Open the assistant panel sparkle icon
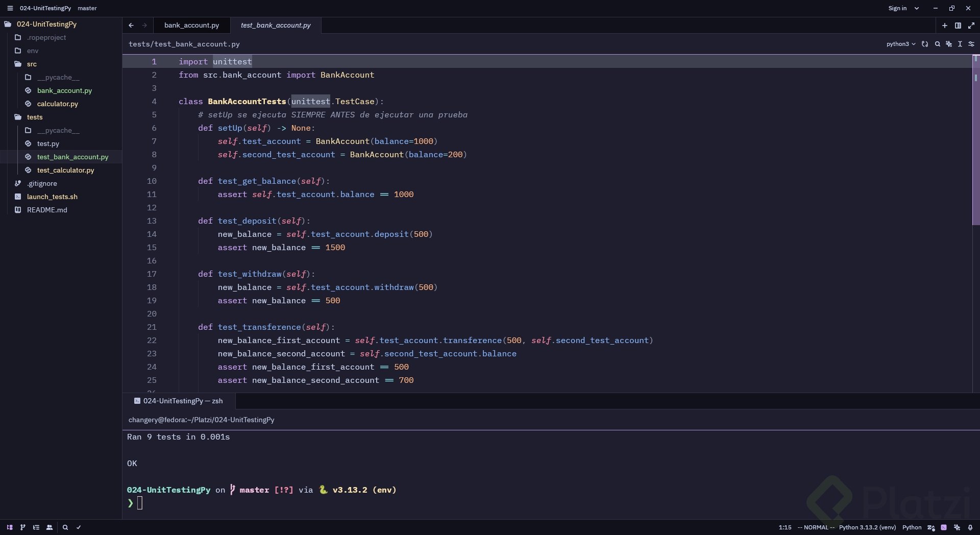This screenshot has width=980, height=535. [957, 527]
